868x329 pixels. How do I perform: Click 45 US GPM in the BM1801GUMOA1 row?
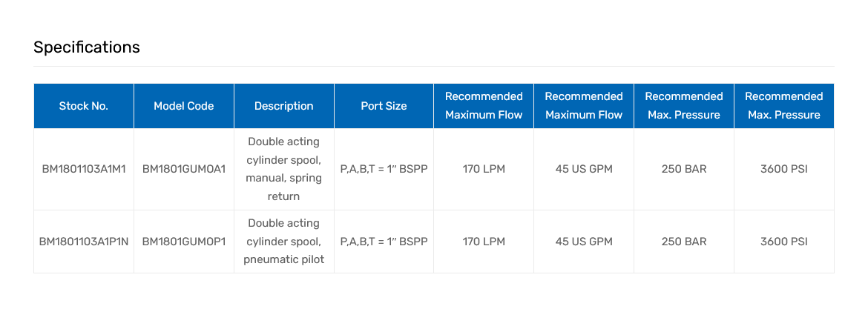[584, 169]
